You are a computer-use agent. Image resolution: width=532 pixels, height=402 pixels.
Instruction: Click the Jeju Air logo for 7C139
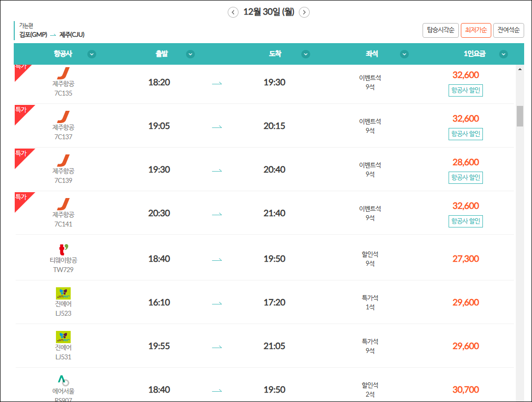click(x=63, y=160)
